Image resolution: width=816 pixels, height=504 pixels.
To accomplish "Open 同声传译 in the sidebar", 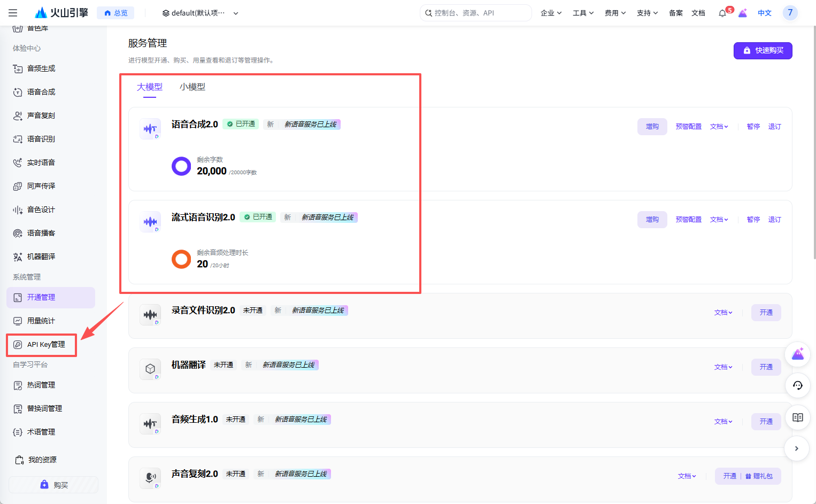I will click(51, 186).
